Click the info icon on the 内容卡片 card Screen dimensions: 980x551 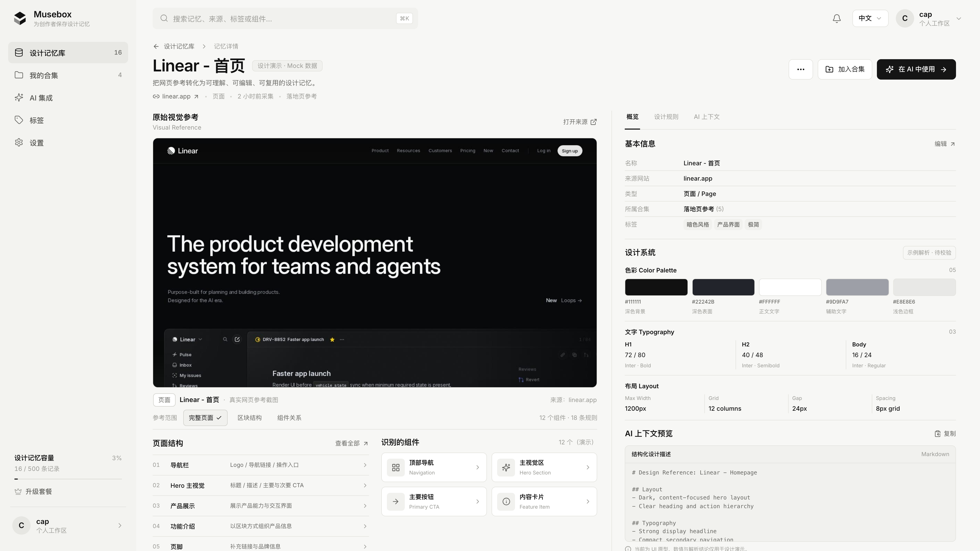[x=506, y=502]
